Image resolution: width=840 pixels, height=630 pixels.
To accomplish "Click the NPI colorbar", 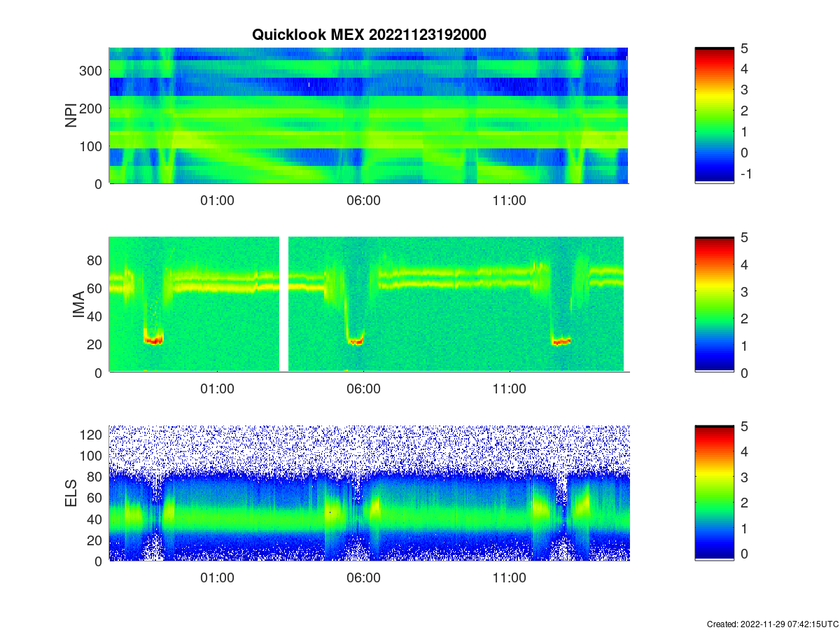I will coord(714,115).
